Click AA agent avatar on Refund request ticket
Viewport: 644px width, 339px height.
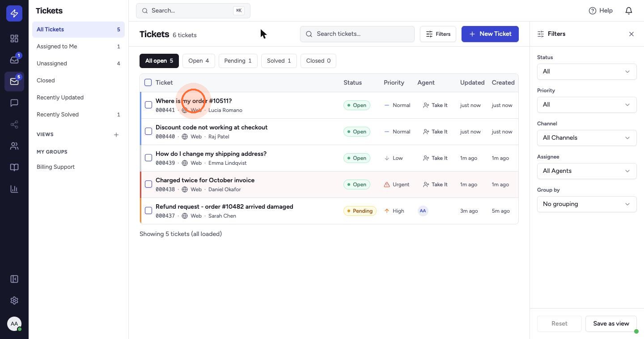coord(423,211)
